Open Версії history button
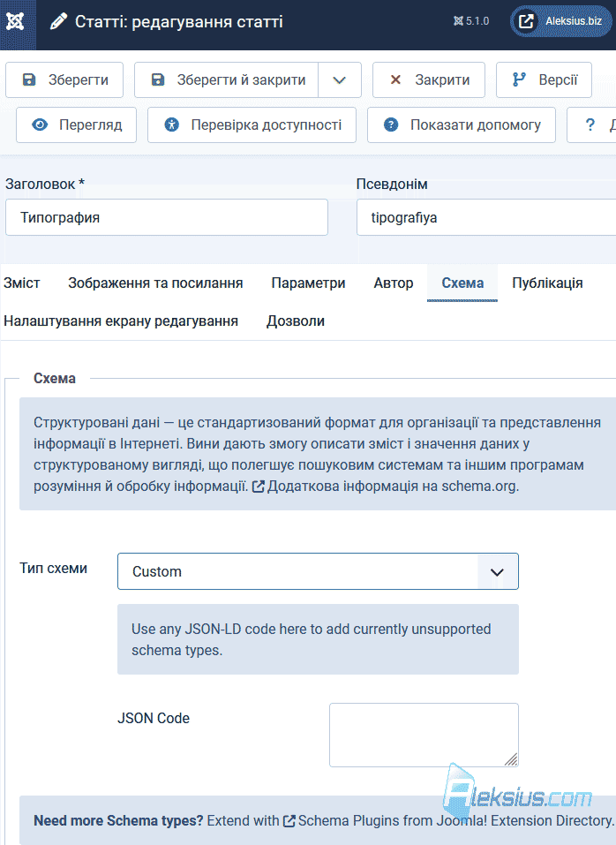The image size is (616, 845). (x=544, y=79)
